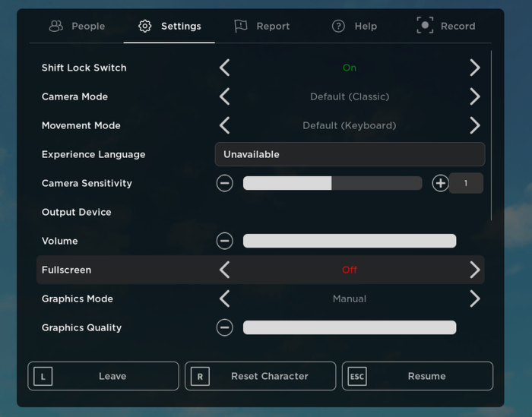
Task: Open the People tab
Action: [77, 26]
